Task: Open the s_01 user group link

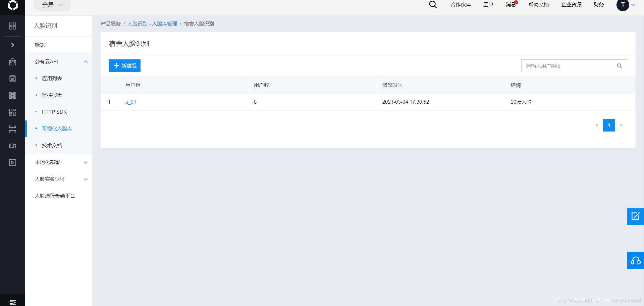Action: click(130, 102)
